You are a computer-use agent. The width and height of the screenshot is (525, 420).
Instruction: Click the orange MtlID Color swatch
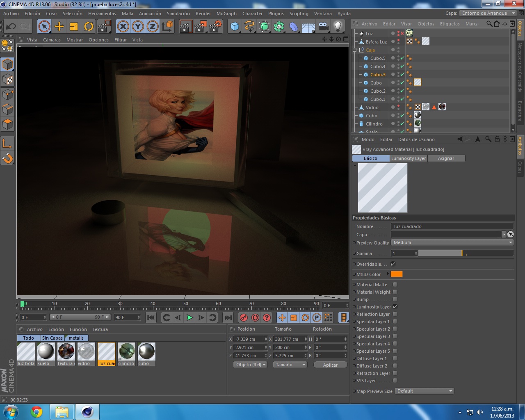397,274
